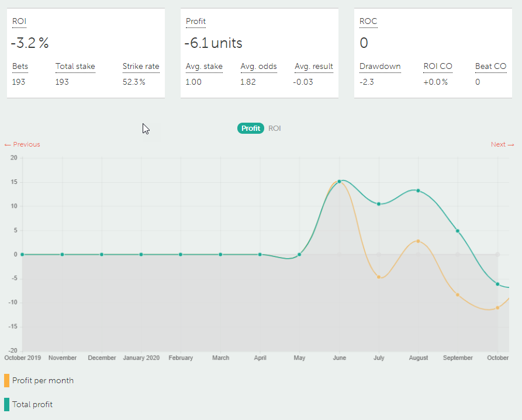Switch the chart to ROI view
522x420 pixels.
[274, 129]
